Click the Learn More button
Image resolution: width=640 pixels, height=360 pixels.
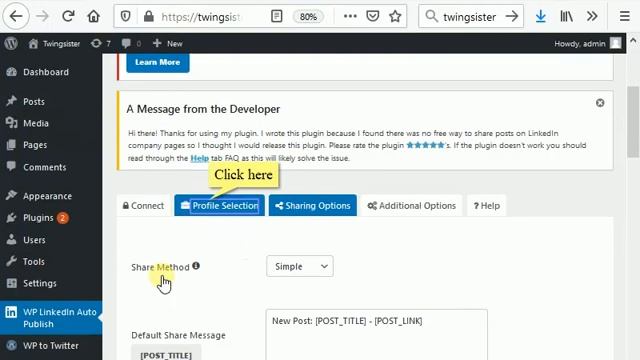158,62
